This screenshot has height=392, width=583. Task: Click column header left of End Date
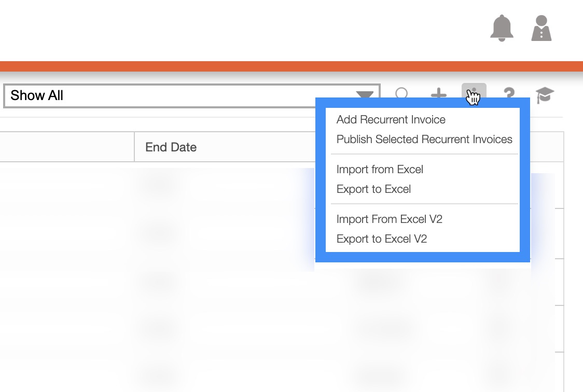[x=66, y=147]
